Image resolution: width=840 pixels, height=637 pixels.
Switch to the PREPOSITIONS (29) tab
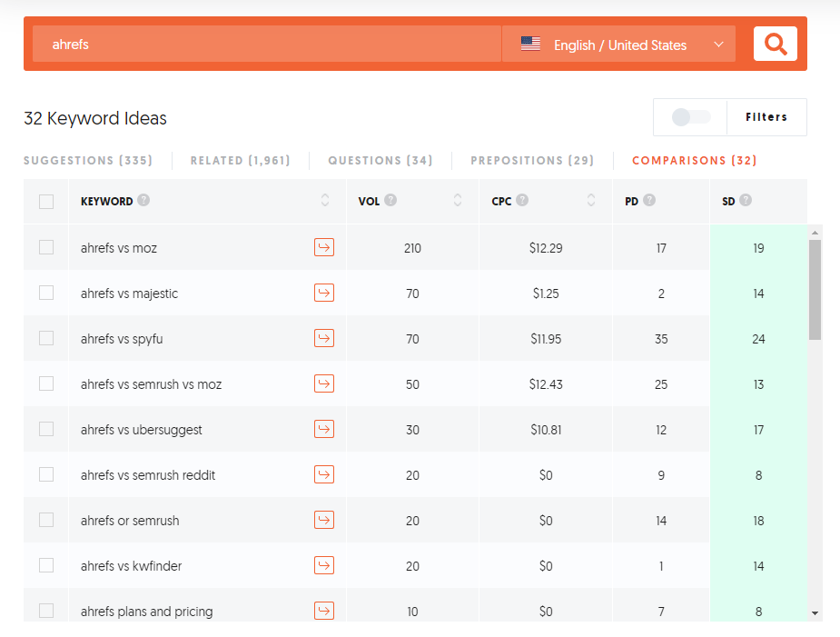pos(532,160)
